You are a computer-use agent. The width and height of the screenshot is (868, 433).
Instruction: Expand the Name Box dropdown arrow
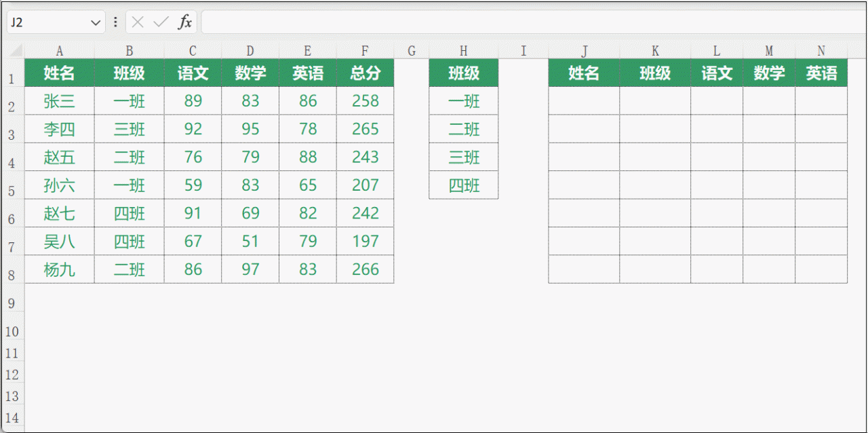(x=95, y=22)
